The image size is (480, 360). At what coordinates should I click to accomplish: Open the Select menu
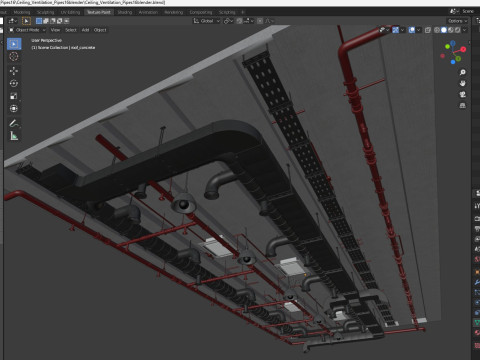tap(71, 30)
